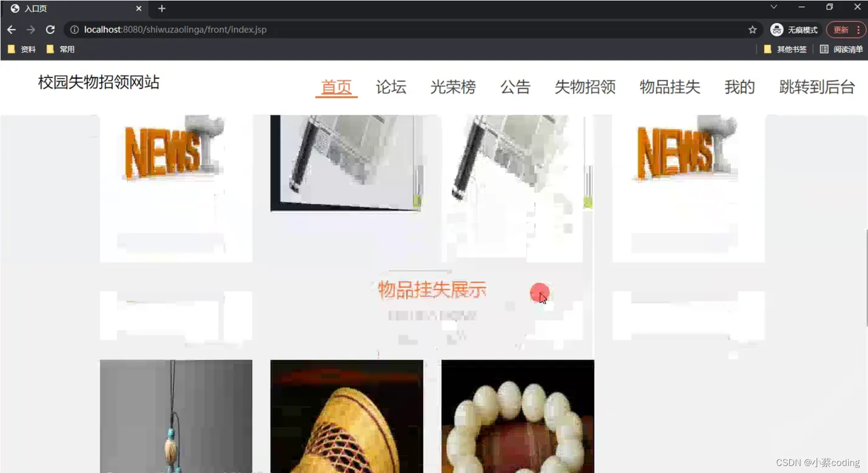Open the 阅读清单 reading list
Image resolution: width=868 pixels, height=473 pixels.
pyautogui.click(x=841, y=49)
